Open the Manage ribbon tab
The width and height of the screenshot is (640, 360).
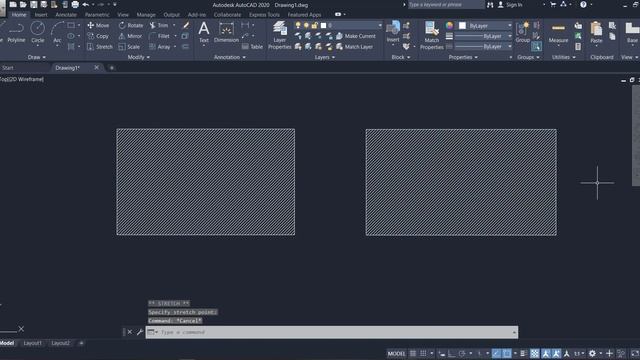coord(146,15)
